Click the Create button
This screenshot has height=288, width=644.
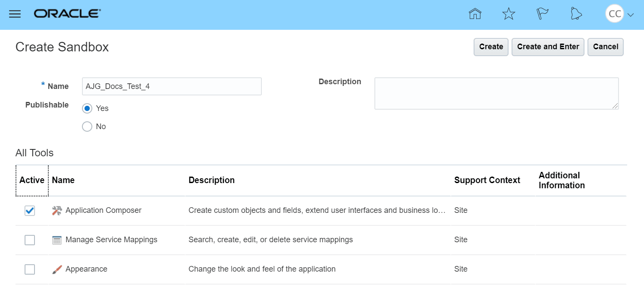click(490, 47)
